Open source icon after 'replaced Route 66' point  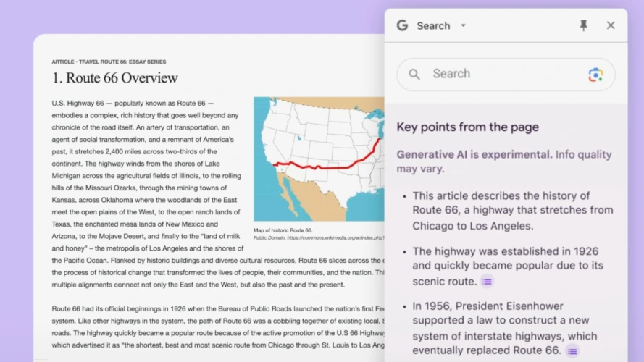point(572,351)
